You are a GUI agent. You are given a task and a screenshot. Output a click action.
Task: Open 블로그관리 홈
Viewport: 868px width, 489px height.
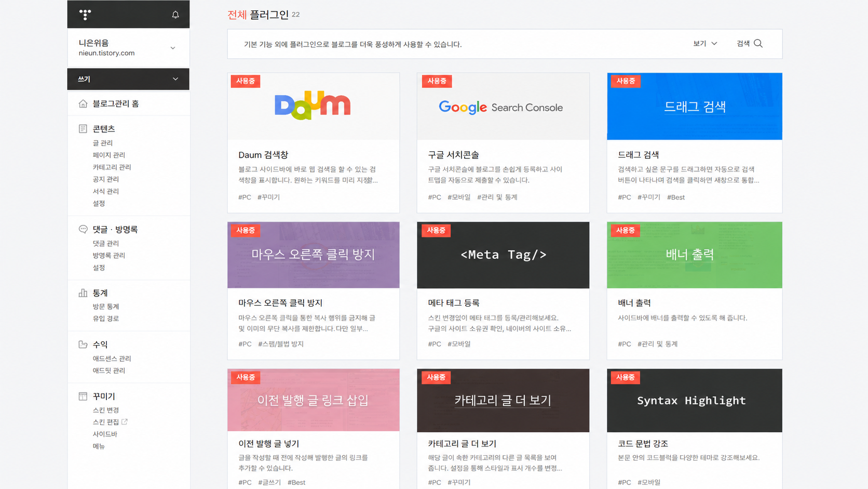click(x=116, y=103)
